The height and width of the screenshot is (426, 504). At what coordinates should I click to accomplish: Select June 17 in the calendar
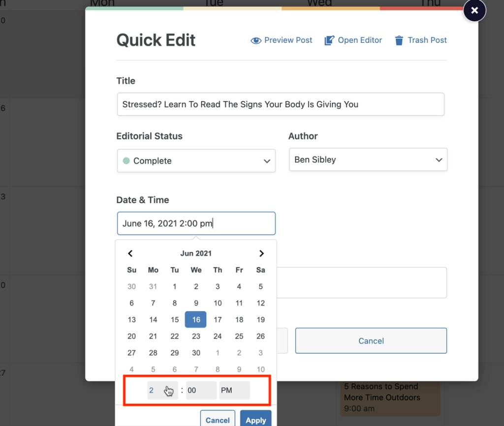point(218,320)
